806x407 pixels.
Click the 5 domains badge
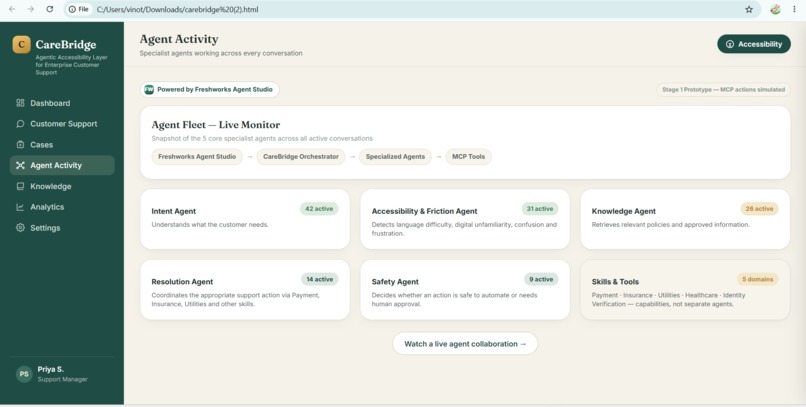tap(758, 279)
